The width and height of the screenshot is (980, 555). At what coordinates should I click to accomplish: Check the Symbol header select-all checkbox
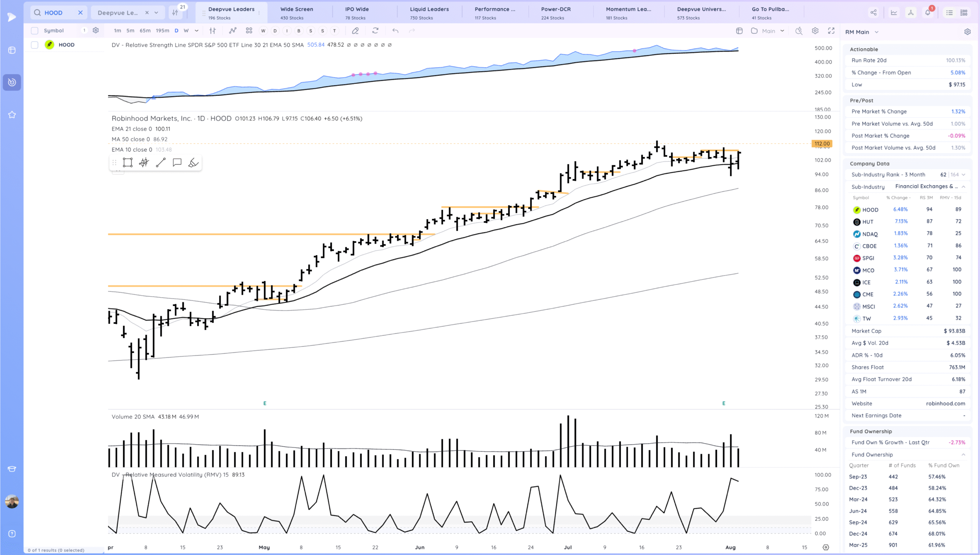[35, 31]
